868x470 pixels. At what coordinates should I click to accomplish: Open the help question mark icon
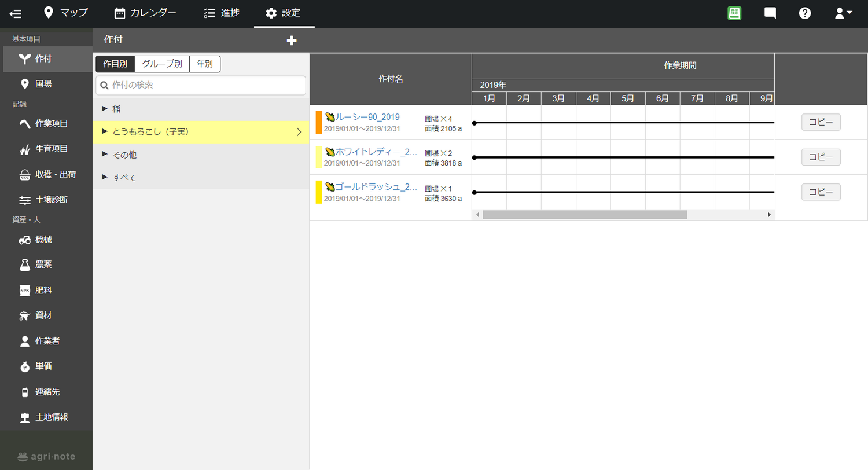[x=805, y=13]
